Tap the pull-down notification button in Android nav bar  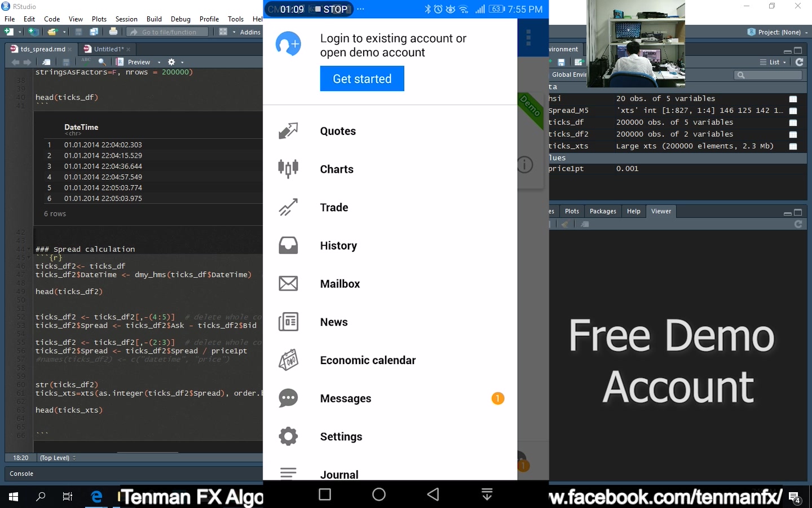tap(487, 494)
